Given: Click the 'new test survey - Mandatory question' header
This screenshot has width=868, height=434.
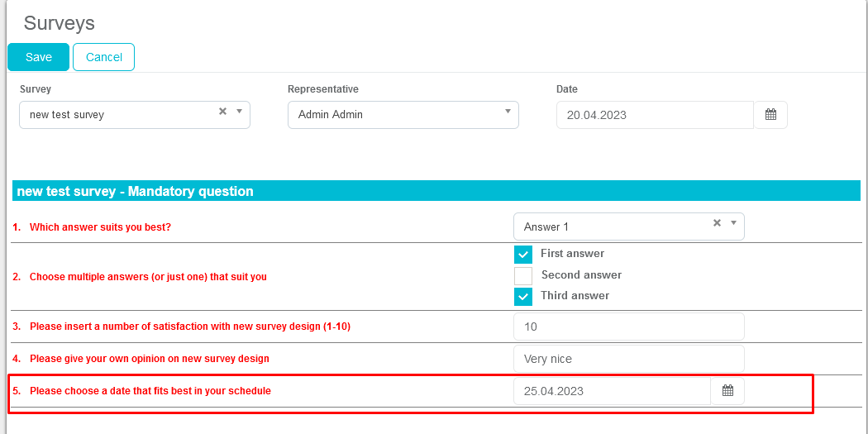Looking at the screenshot, I should click(136, 191).
